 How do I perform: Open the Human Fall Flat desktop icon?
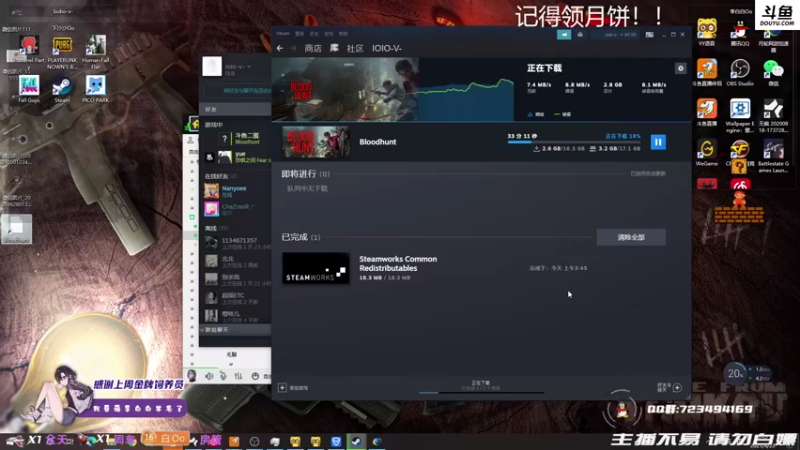tap(95, 52)
